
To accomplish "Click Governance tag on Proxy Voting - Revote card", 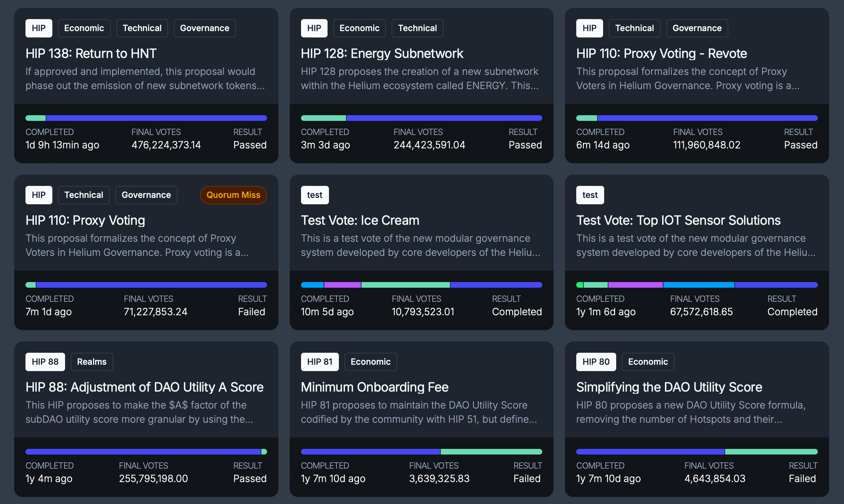I will pyautogui.click(x=697, y=28).
